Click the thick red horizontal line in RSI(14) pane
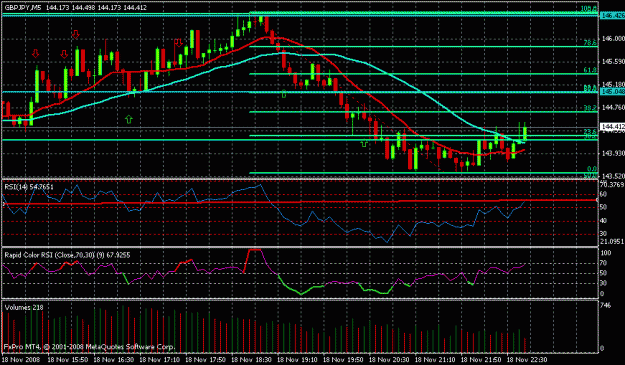625x365 pixels. pos(299,202)
